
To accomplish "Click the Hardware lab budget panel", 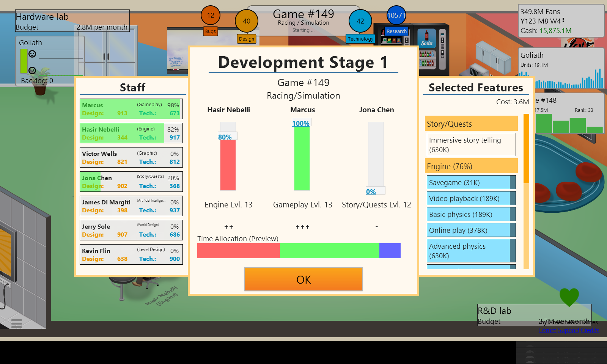I will [72, 21].
